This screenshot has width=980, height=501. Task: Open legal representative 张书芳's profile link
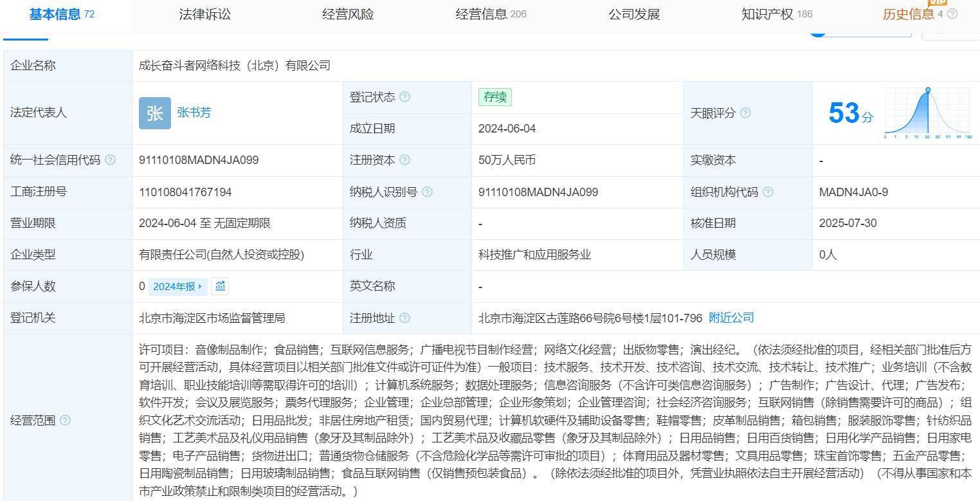point(194,113)
